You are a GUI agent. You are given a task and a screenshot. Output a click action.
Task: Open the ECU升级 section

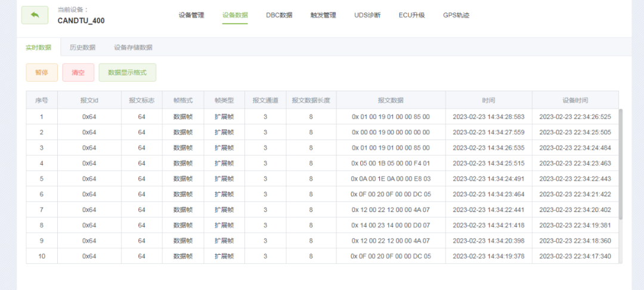click(411, 16)
